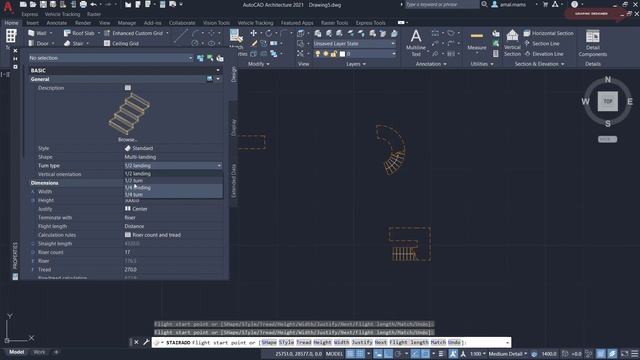Click the Select Objects icon in Properties
This screenshot has width=640, height=360.
tap(210, 58)
